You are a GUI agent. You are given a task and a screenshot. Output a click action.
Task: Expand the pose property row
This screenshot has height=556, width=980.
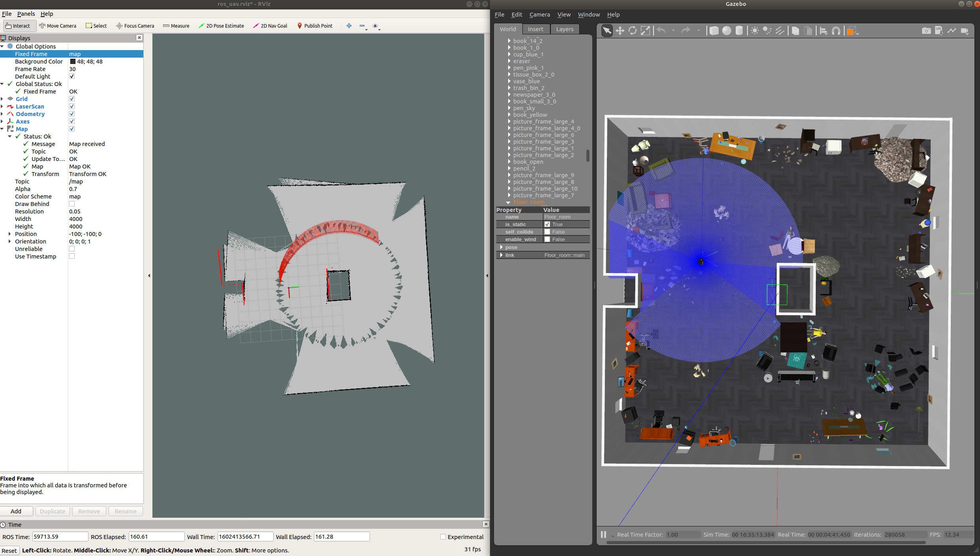[x=501, y=247]
